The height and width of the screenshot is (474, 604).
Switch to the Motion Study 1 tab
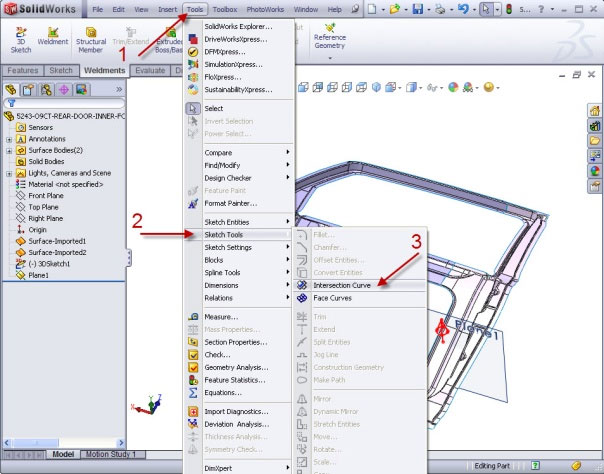click(111, 454)
